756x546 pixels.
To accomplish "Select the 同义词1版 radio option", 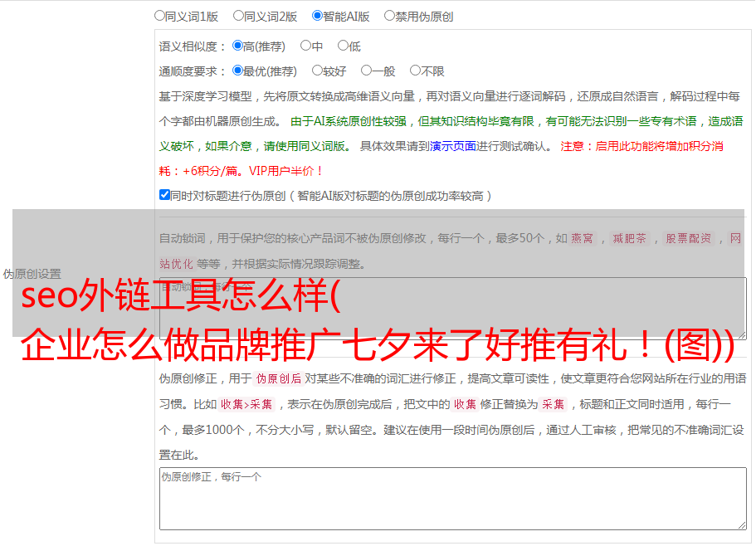I will point(159,16).
